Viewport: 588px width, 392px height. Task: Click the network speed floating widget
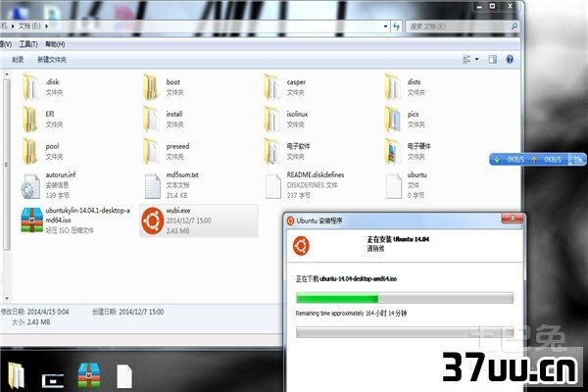pos(538,159)
